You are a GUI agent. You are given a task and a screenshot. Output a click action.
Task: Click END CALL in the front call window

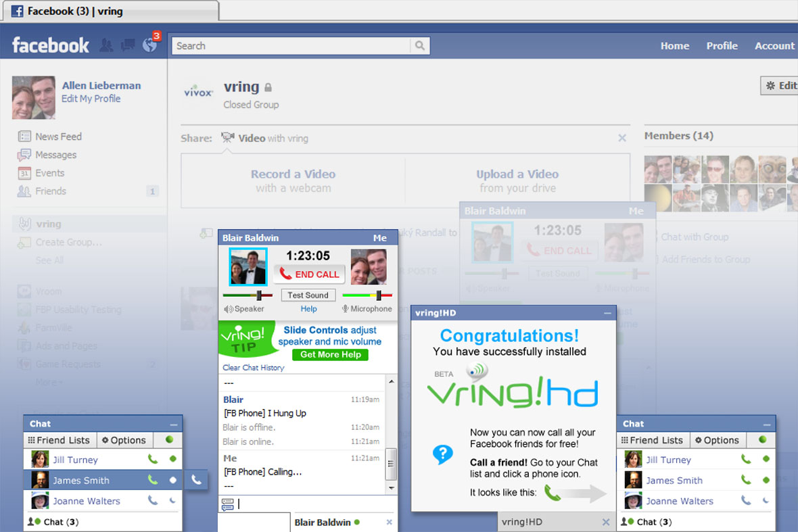[310, 274]
